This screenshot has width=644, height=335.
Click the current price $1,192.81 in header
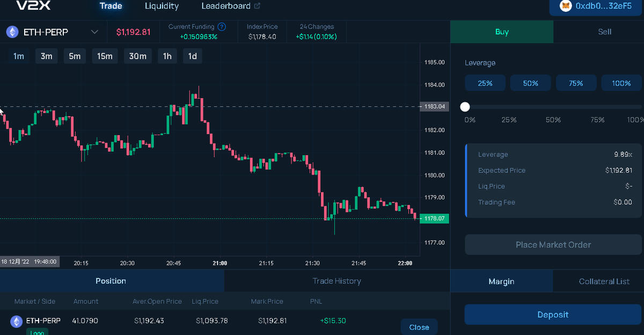133,32
